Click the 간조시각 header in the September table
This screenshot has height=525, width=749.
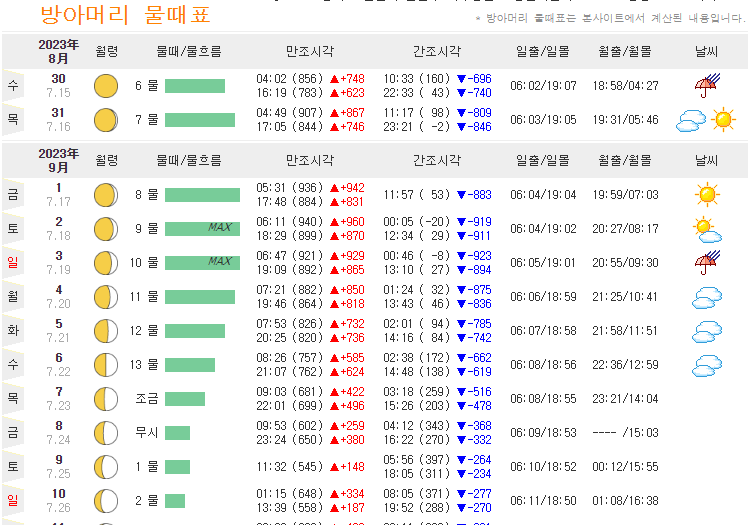click(437, 161)
